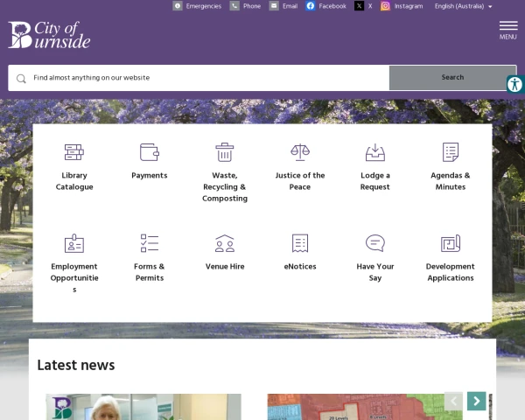The height and width of the screenshot is (420, 525).
Task: Open the X social media icon
Action: (359, 6)
